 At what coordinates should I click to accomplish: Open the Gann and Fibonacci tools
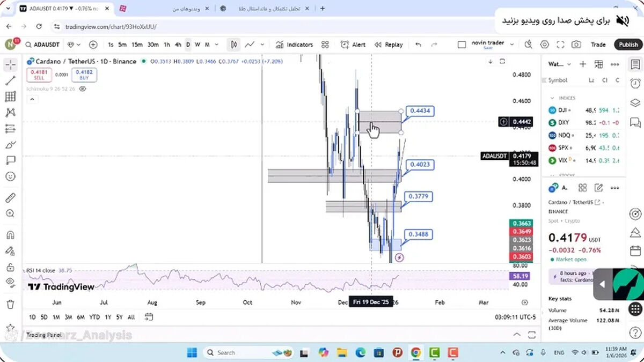tap(10, 97)
